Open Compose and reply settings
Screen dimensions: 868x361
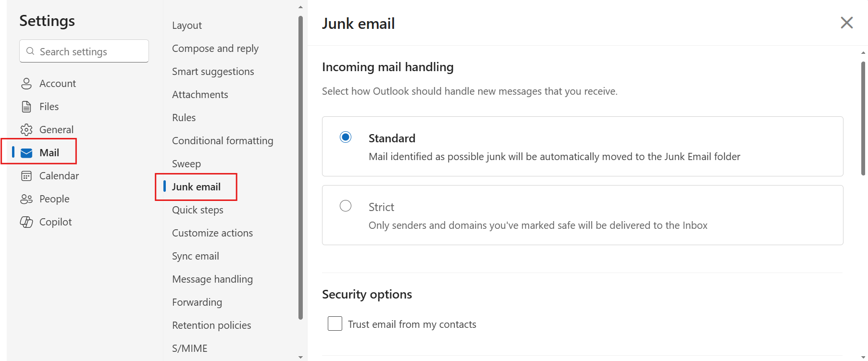coord(215,49)
